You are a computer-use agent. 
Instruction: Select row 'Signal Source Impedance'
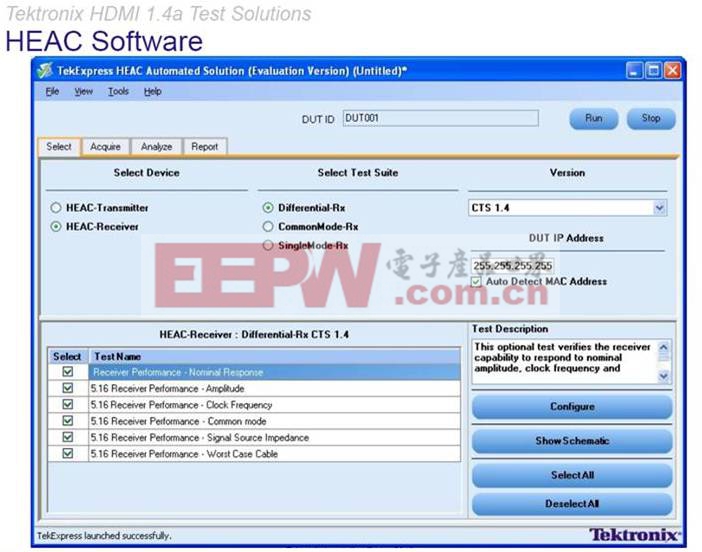point(274,437)
